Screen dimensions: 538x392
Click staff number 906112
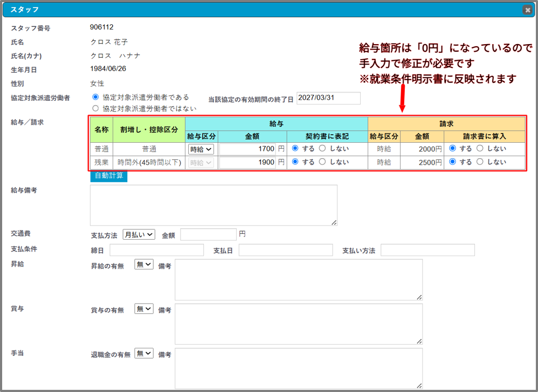pyautogui.click(x=101, y=27)
